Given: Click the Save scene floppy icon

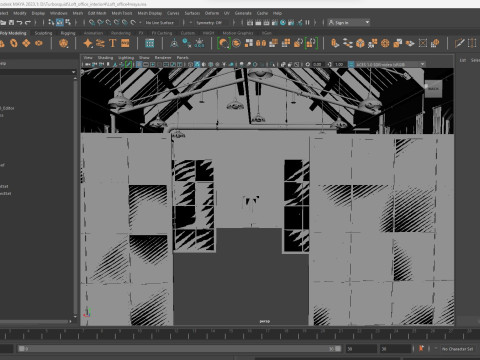Looking at the screenshot, I should coord(11,23).
